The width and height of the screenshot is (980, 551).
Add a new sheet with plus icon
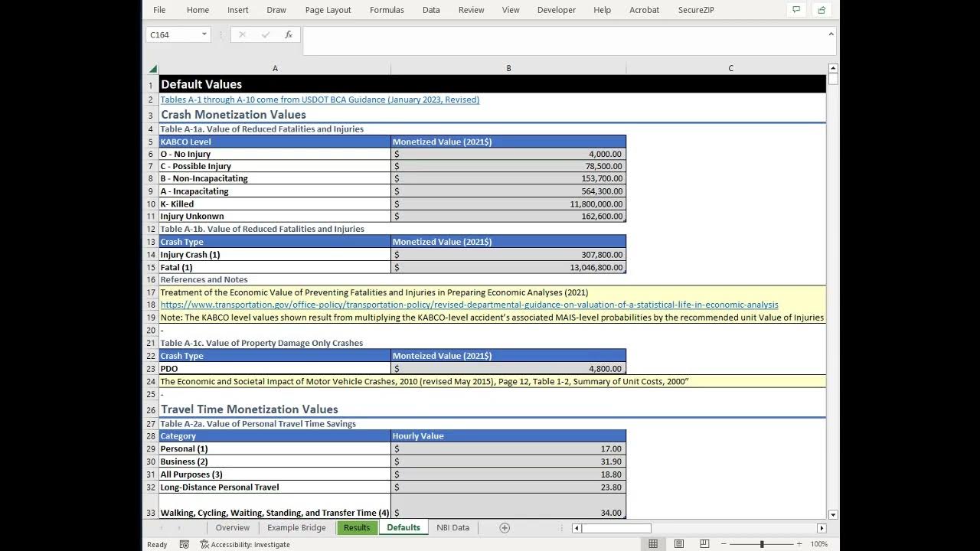pos(505,527)
